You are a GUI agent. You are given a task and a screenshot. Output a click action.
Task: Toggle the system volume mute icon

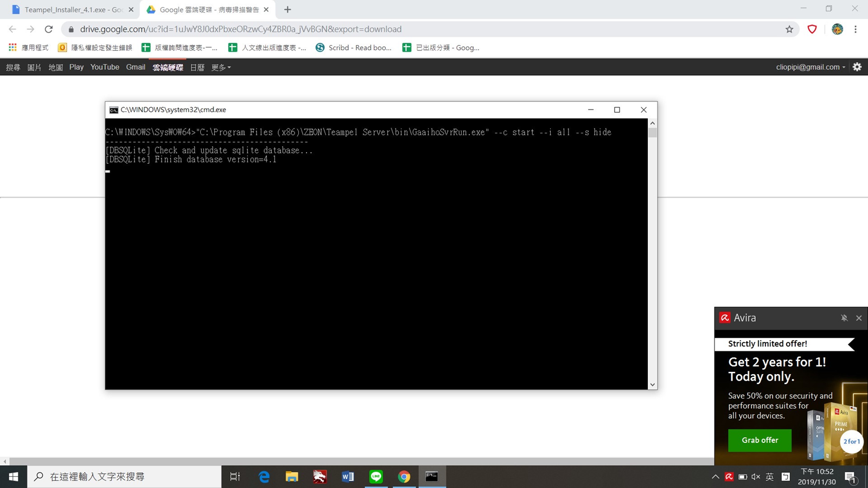pyautogui.click(x=756, y=477)
